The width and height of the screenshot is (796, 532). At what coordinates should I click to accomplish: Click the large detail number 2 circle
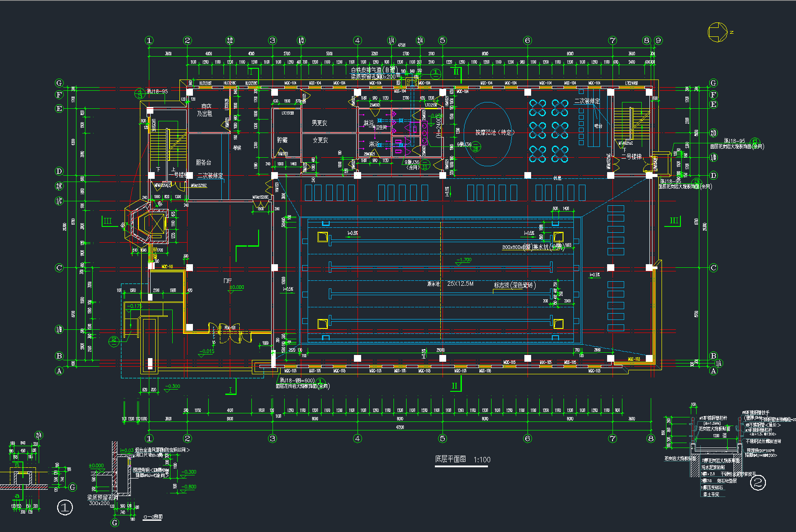758,483
